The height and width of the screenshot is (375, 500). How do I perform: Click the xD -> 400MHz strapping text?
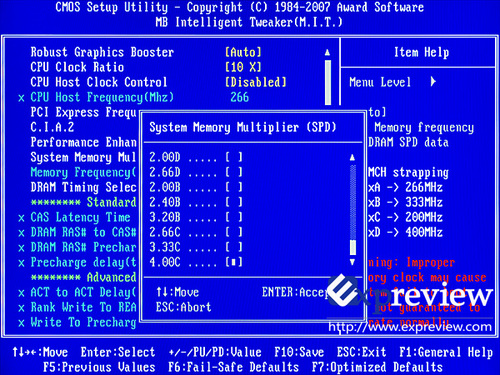(405, 232)
